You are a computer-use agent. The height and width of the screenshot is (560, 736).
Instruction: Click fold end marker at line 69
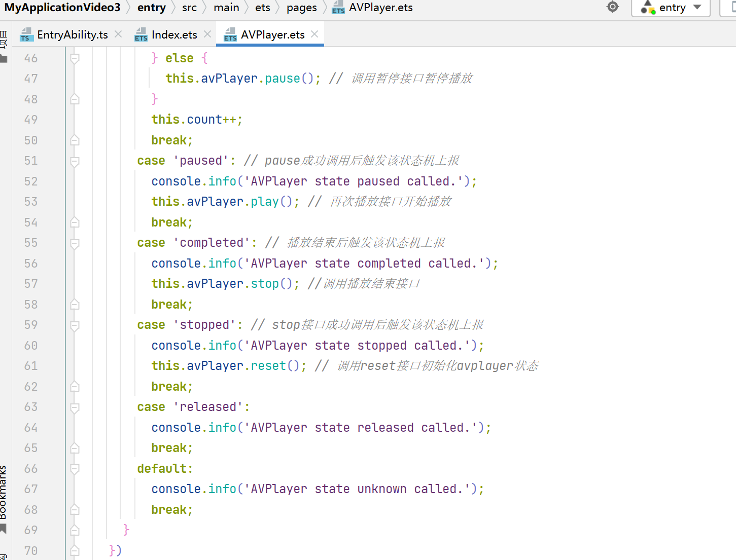pos(75,531)
